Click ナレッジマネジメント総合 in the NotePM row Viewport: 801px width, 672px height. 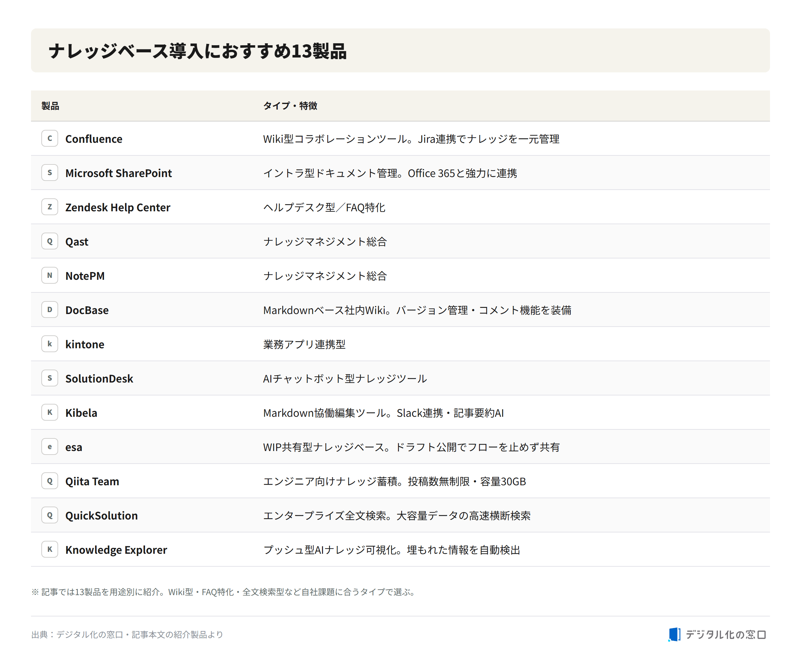tap(325, 276)
